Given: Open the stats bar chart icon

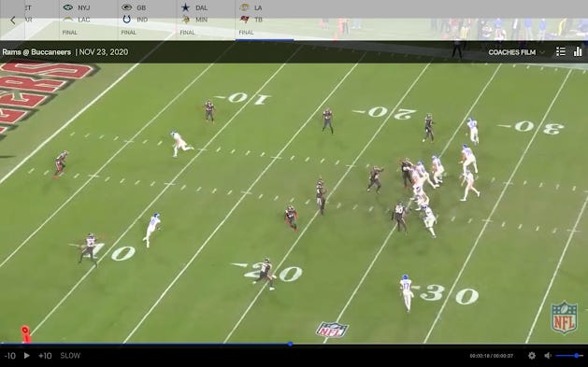Looking at the screenshot, I should pyautogui.click(x=578, y=51).
